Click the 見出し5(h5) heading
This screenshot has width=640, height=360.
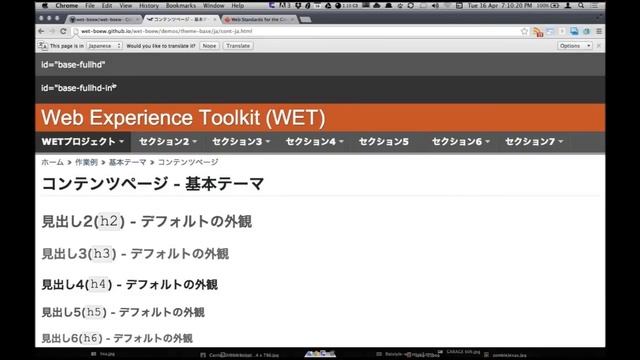123,312
